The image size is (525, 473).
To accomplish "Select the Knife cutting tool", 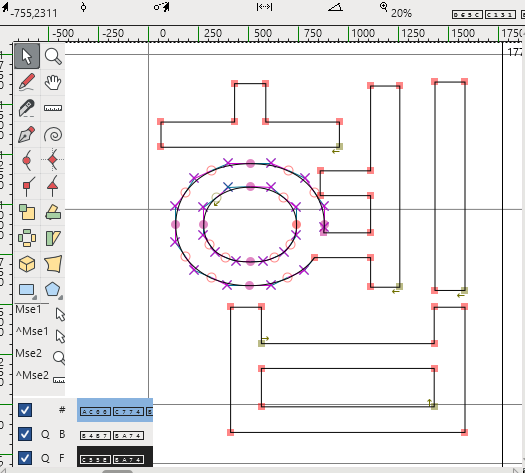I will (x=27, y=108).
